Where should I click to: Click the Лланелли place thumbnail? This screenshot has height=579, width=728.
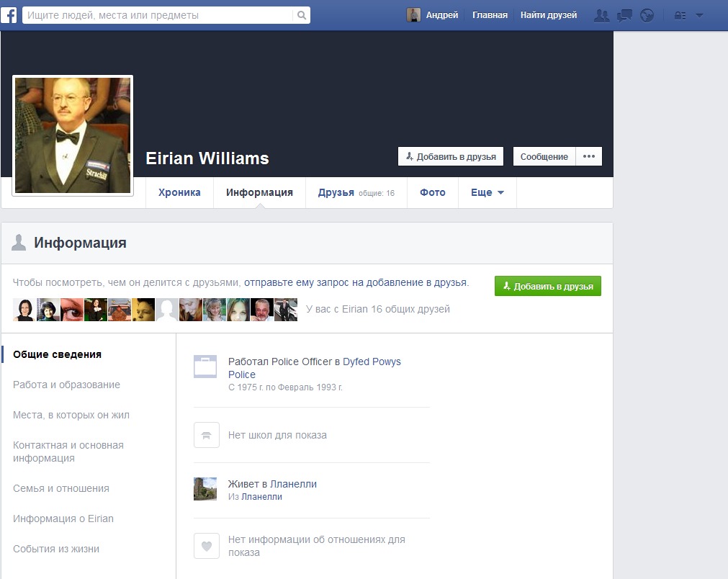[205, 489]
